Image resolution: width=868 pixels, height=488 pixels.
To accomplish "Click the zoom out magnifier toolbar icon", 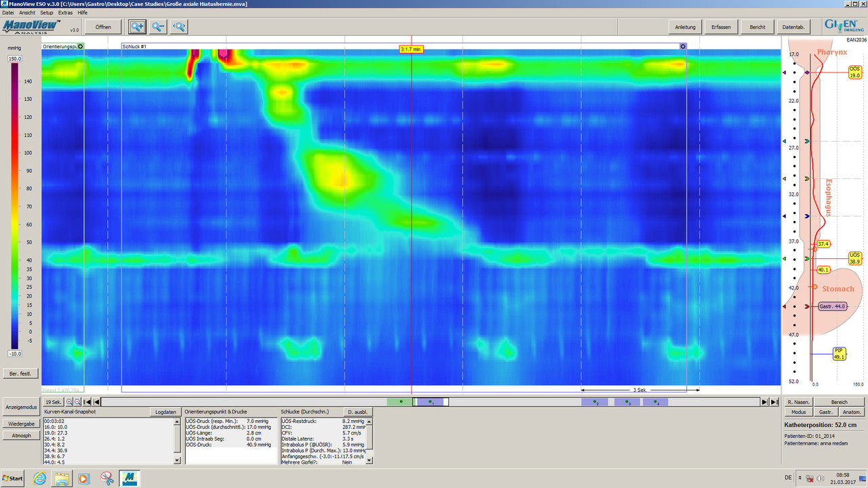I will coord(158,26).
